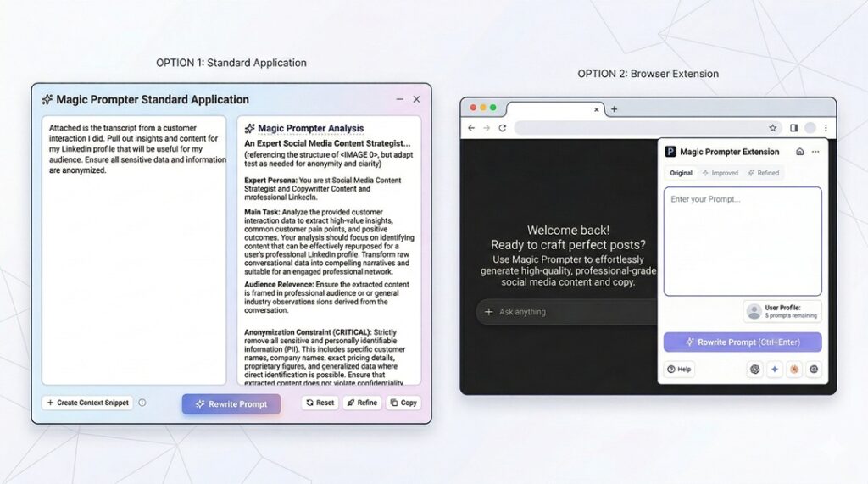Click 'Ready to craft perfect posts?' text
This screenshot has width=868, height=484.
[568, 245]
